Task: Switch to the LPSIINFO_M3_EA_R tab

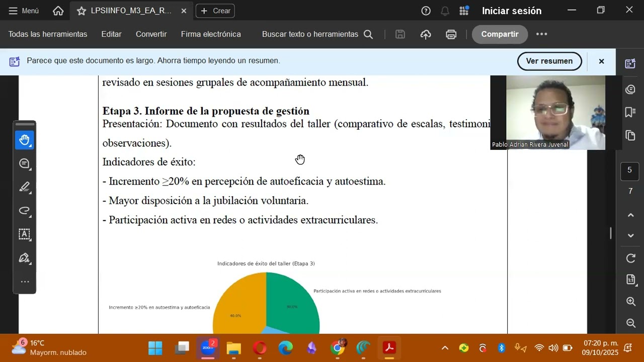Action: (x=131, y=11)
